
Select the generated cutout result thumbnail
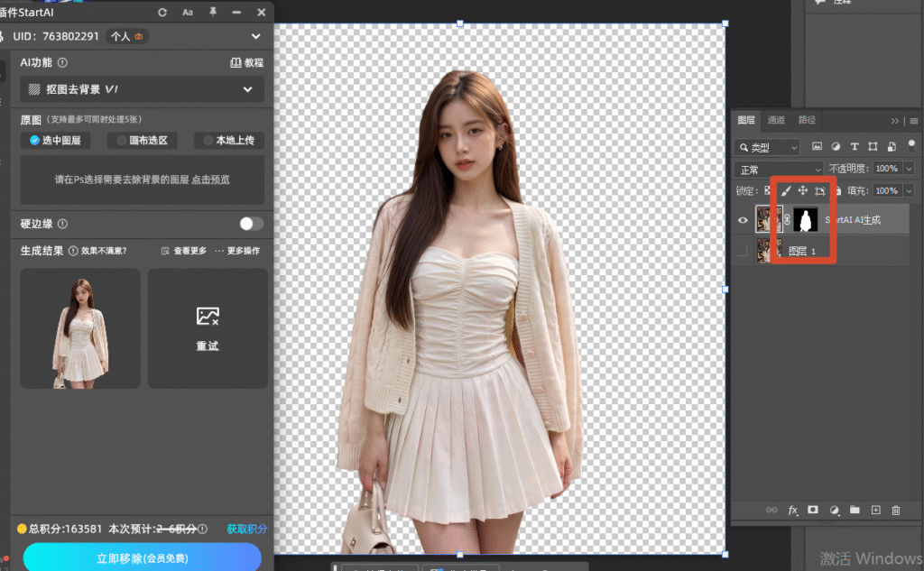(80, 328)
